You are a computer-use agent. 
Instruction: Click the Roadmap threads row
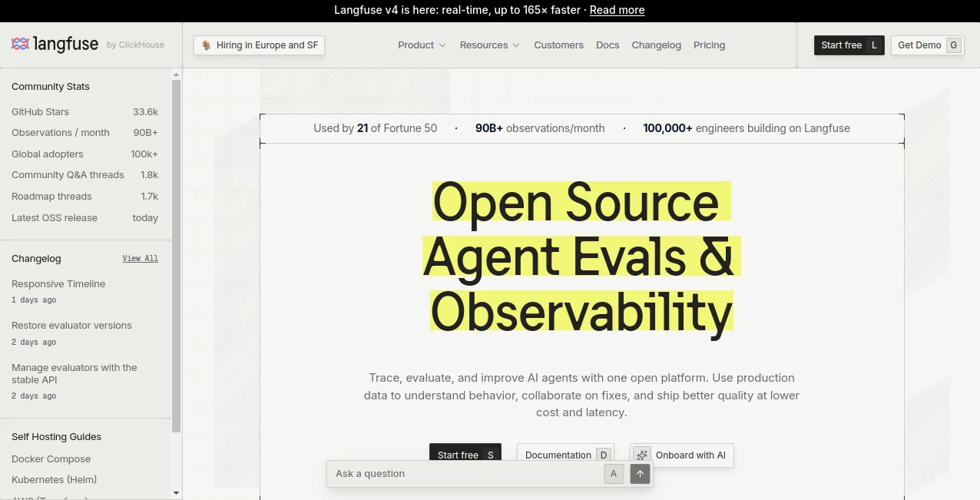click(x=84, y=197)
